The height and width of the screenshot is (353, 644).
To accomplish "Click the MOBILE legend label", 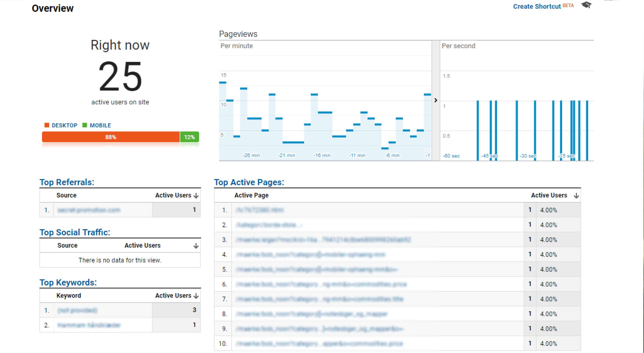I will [101, 125].
